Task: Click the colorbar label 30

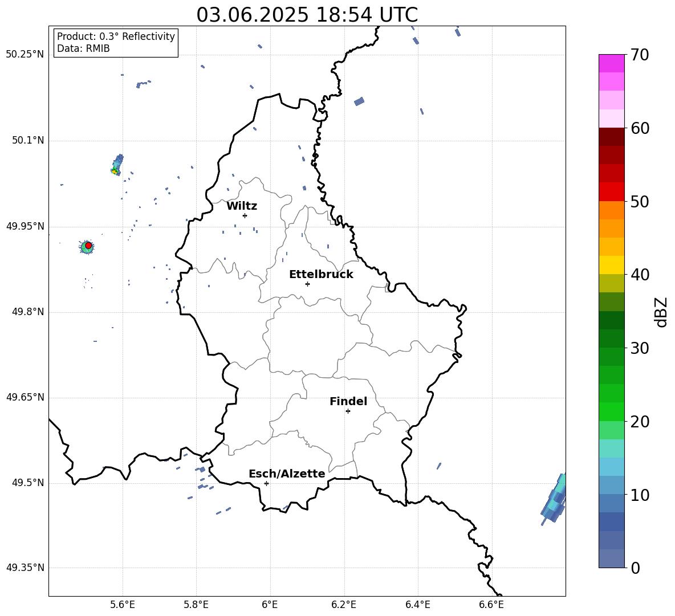Action: (x=640, y=348)
